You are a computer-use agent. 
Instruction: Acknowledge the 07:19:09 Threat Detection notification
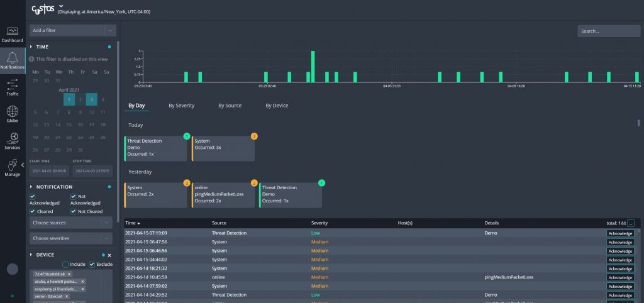[619, 233]
